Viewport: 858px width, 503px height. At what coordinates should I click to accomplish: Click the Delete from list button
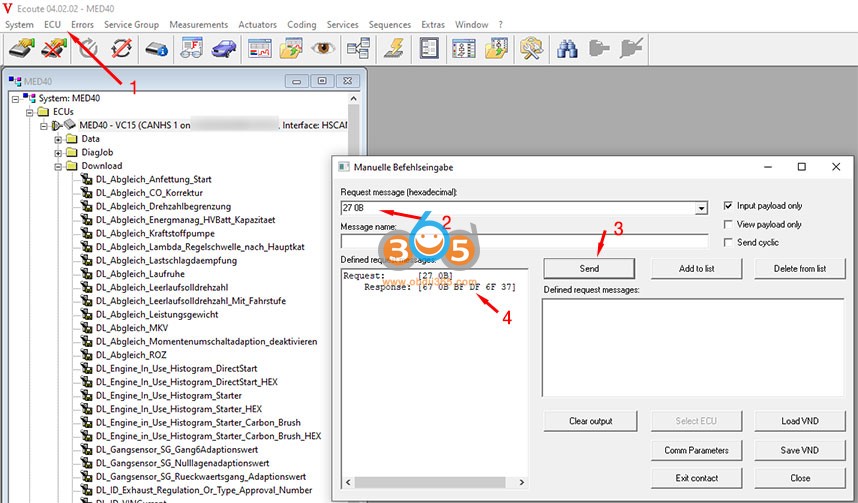(799, 269)
